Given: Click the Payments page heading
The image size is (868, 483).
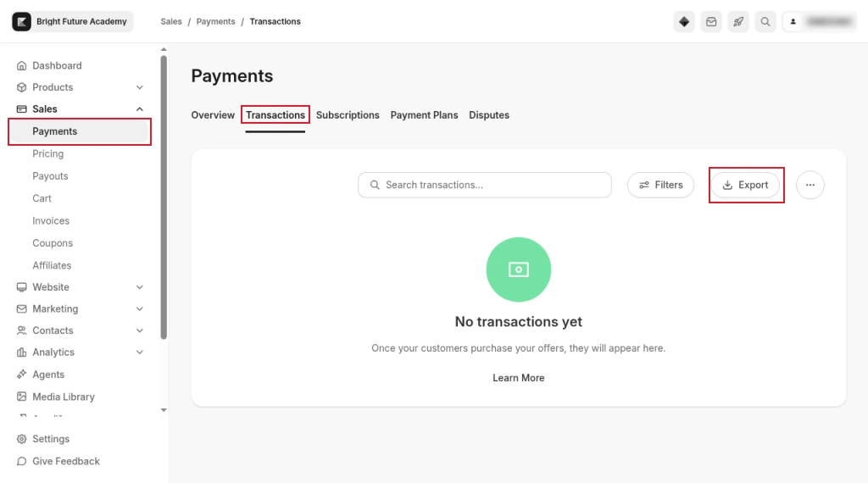Looking at the screenshot, I should click(x=232, y=75).
